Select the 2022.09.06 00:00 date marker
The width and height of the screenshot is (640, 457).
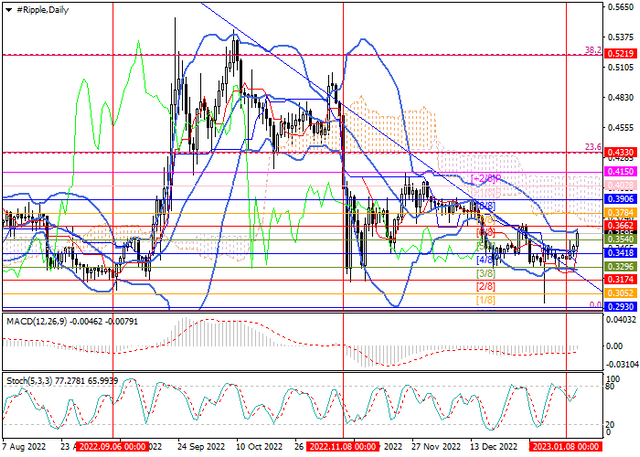coord(113,446)
